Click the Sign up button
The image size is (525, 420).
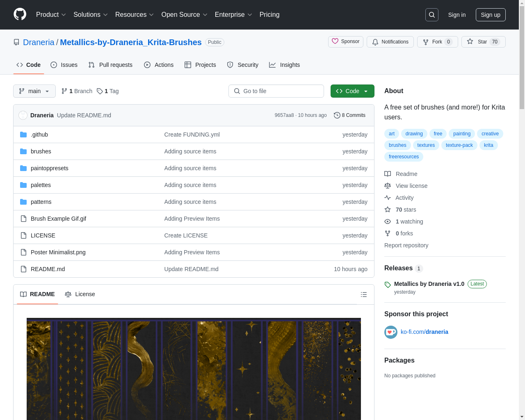pos(491,15)
